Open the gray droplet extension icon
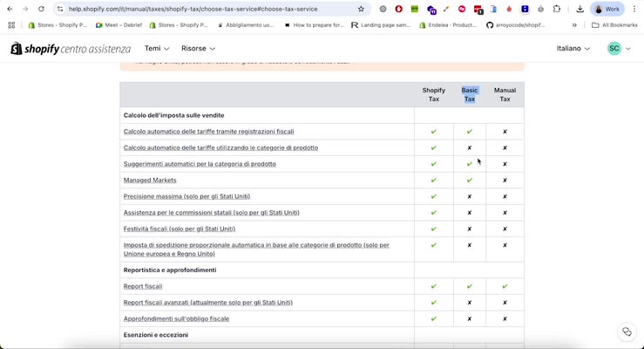Screen dimensions: 644x349 540,9
